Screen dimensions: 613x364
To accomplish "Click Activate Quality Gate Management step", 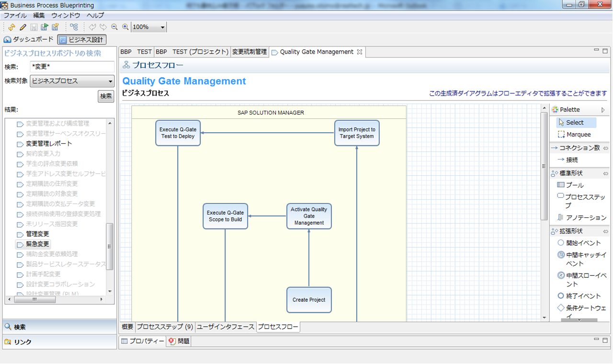I will point(309,216).
